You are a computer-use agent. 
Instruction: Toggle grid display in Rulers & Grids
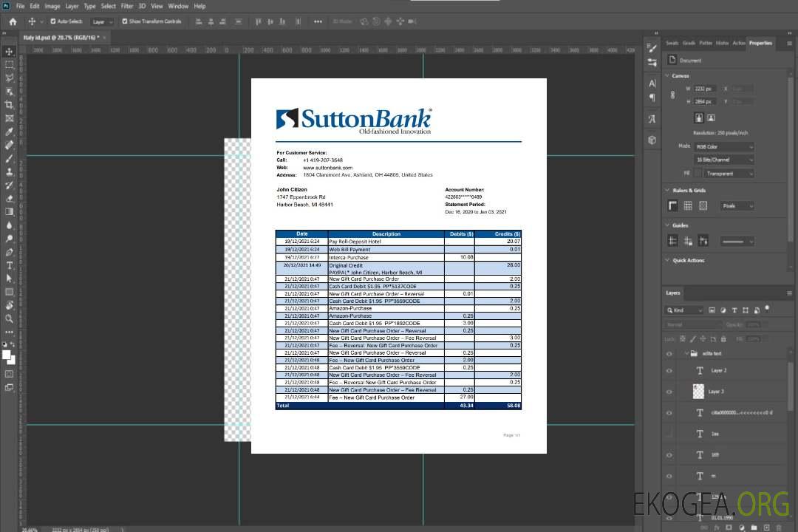[x=688, y=205]
